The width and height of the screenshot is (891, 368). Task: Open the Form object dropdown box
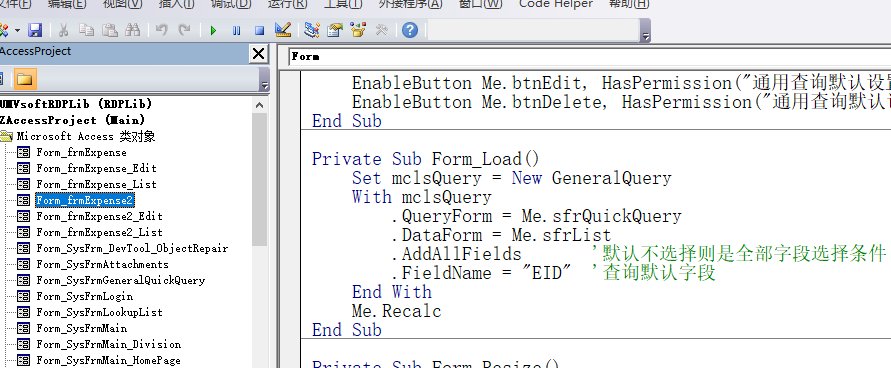[589, 57]
